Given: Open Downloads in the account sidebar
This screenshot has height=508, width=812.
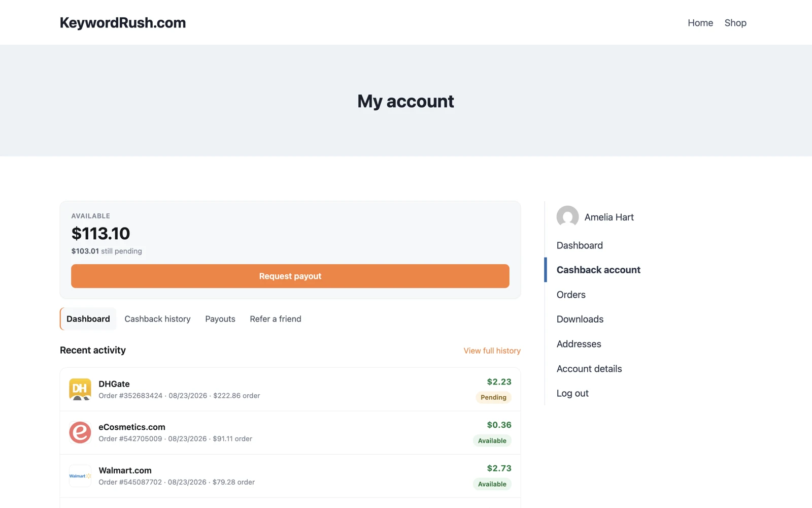Looking at the screenshot, I should 580,319.
